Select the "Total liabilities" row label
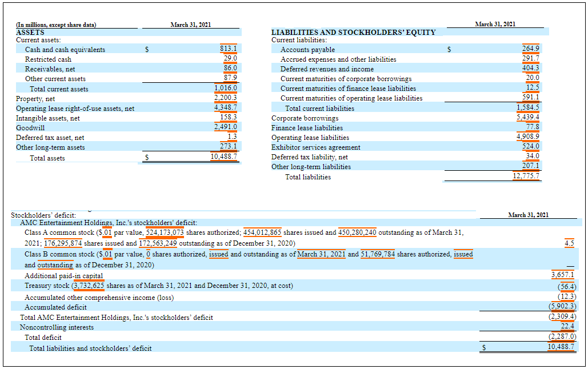 tap(308, 177)
